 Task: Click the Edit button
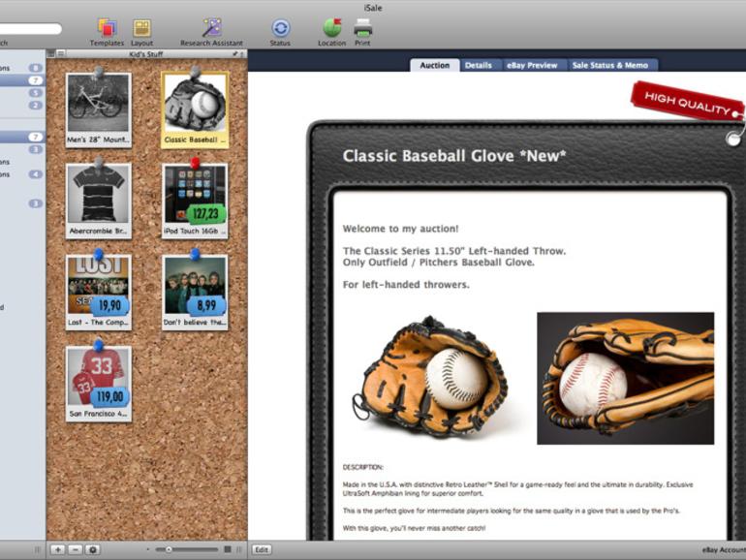262,549
